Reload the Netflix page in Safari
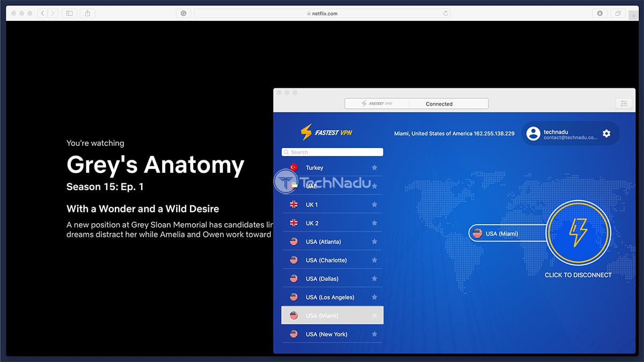Screen dimensions: 644x362 click(x=445, y=13)
